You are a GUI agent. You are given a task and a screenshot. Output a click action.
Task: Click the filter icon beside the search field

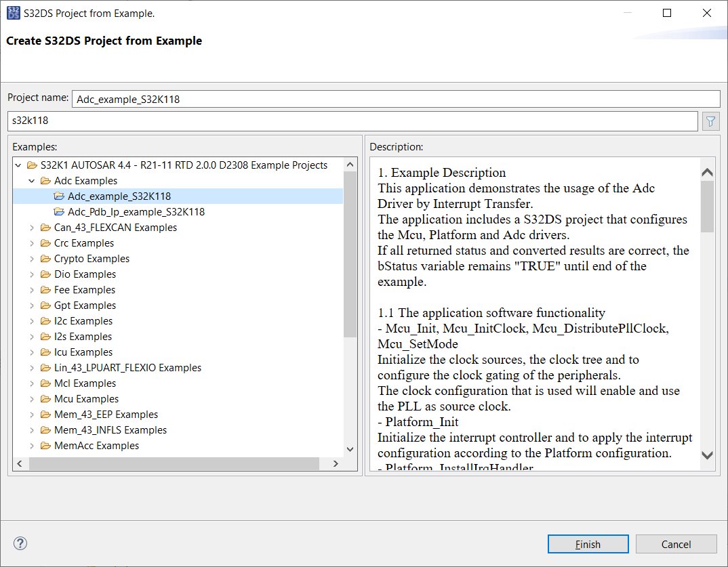[x=710, y=121]
